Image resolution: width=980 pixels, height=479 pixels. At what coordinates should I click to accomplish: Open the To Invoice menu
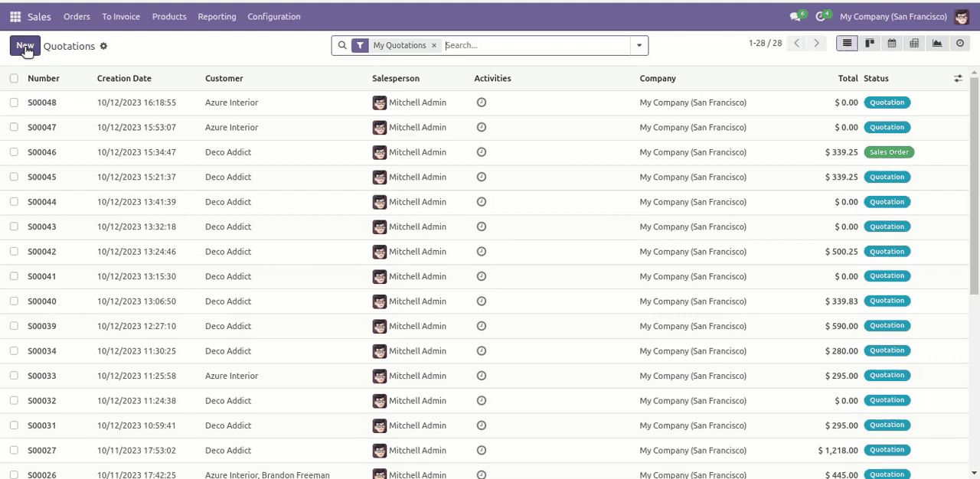[x=121, y=16]
